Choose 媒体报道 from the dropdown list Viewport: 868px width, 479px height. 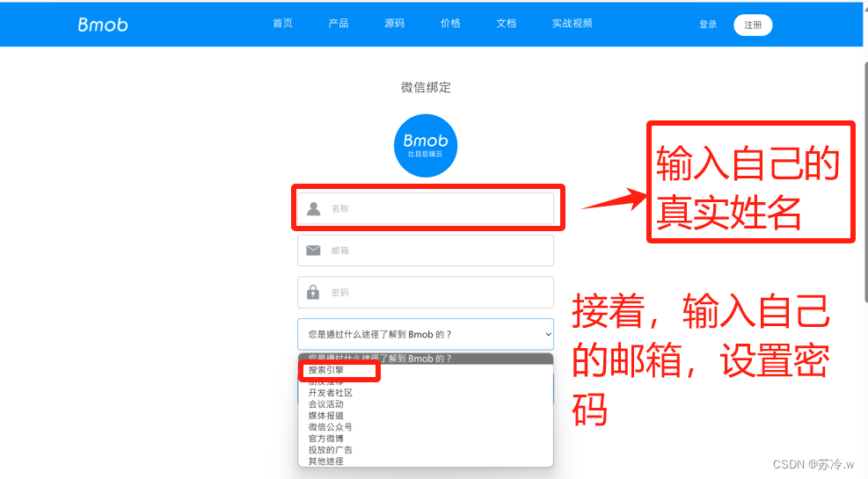pos(426,416)
